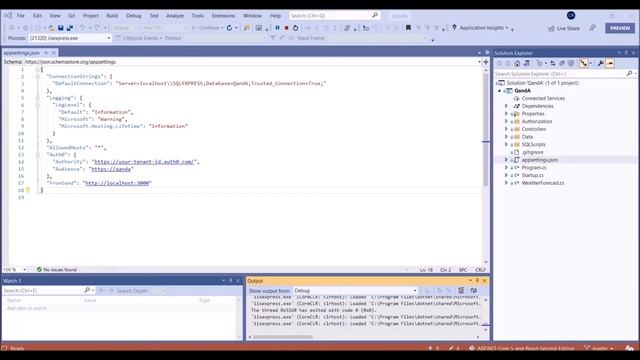
Task: Click the user account avatar
Action: (571, 16)
